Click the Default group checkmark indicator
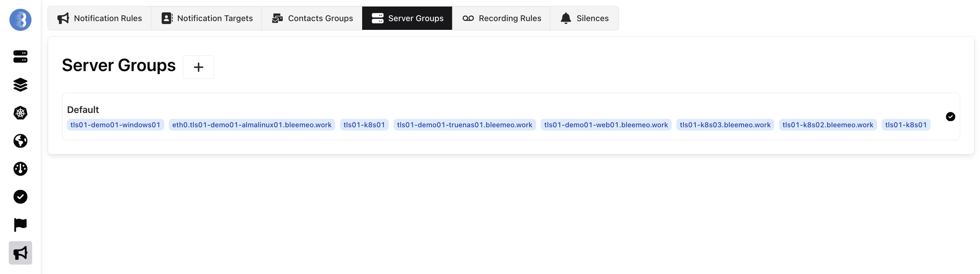The height and width of the screenshot is (274, 980). [x=950, y=117]
